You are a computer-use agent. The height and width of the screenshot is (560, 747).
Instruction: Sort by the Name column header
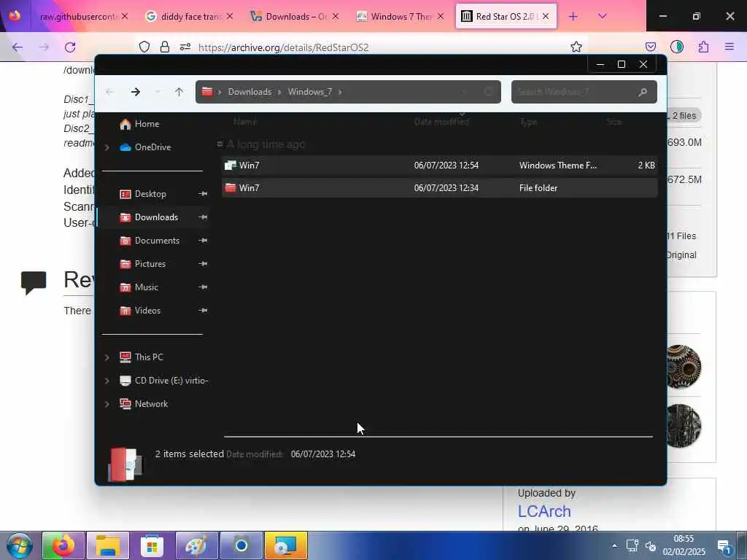[245, 122]
